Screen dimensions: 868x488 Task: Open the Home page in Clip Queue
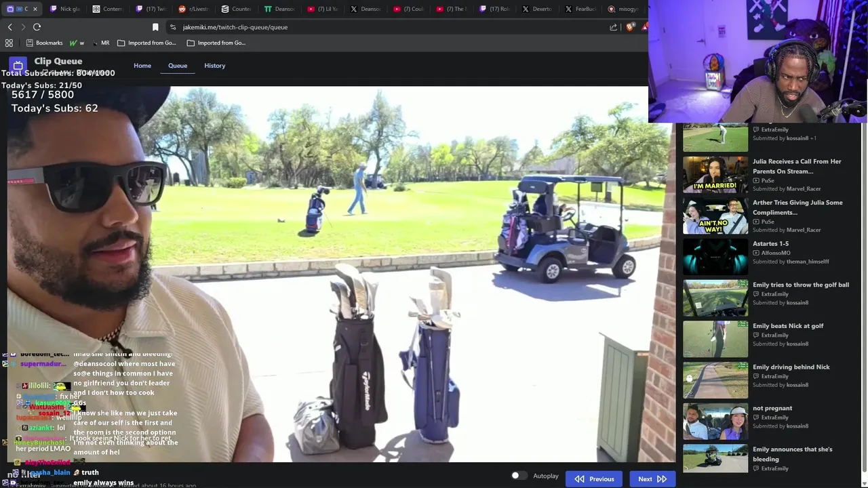142,66
